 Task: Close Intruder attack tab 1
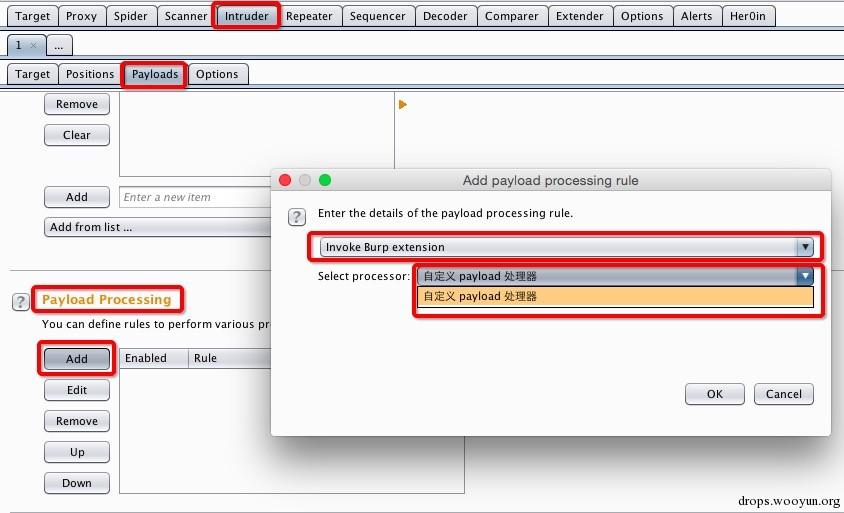click(x=33, y=45)
